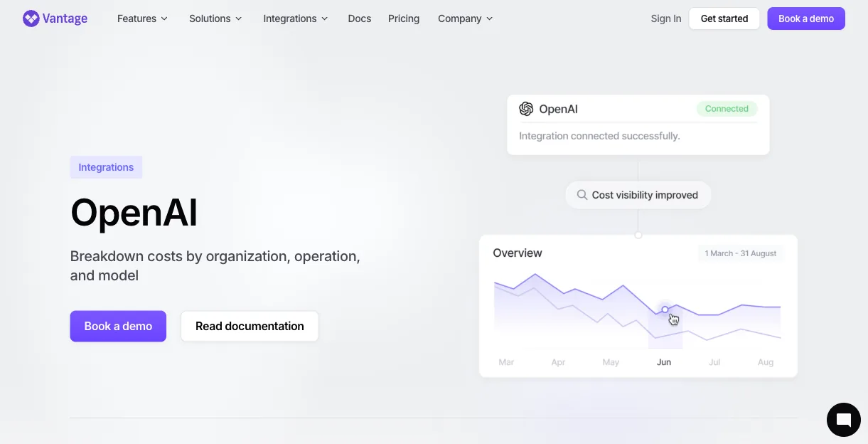Image resolution: width=868 pixels, height=444 pixels.
Task: Click the 'Breakdown costs by organization' subtitle
Action: [x=215, y=265]
